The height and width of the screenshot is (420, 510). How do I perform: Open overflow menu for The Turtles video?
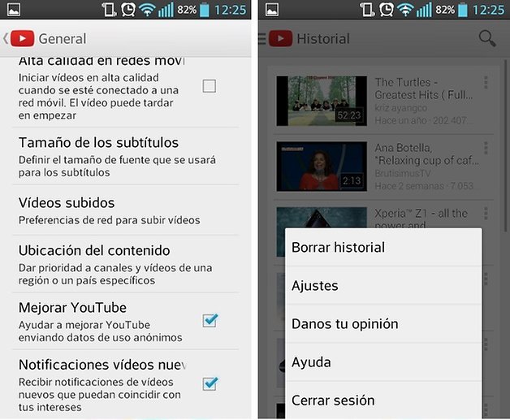[486, 83]
